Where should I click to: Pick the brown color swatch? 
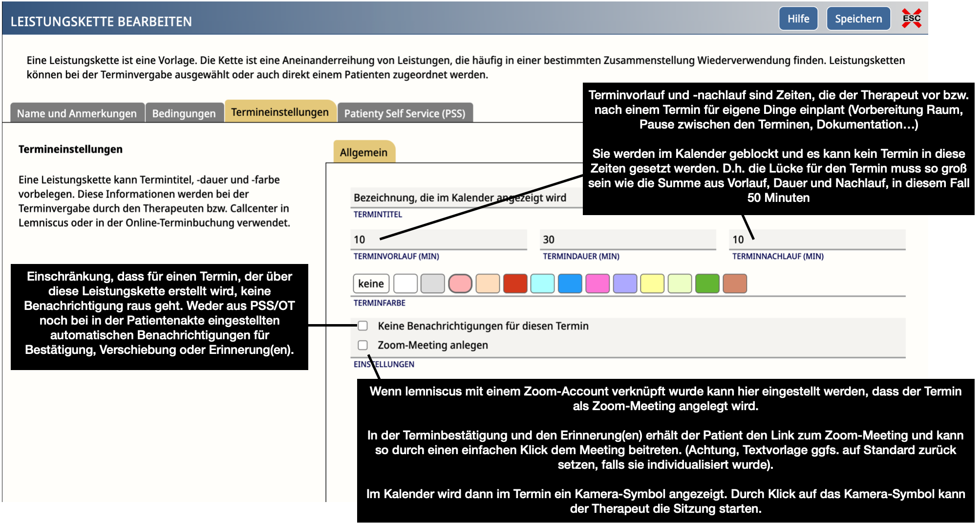tap(735, 284)
